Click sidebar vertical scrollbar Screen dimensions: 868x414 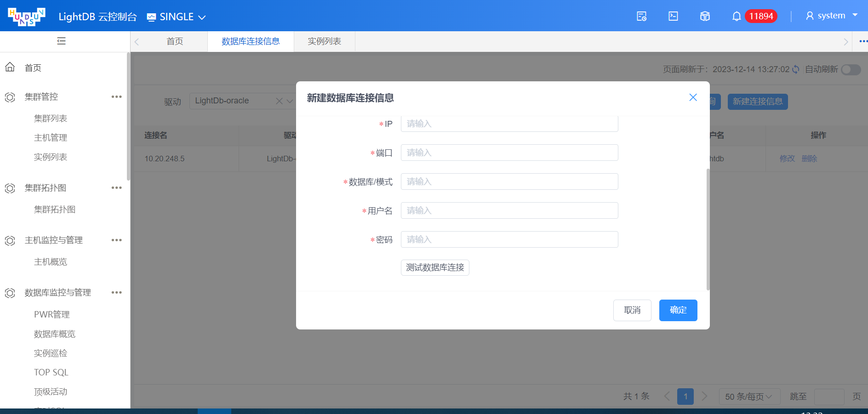point(128,117)
